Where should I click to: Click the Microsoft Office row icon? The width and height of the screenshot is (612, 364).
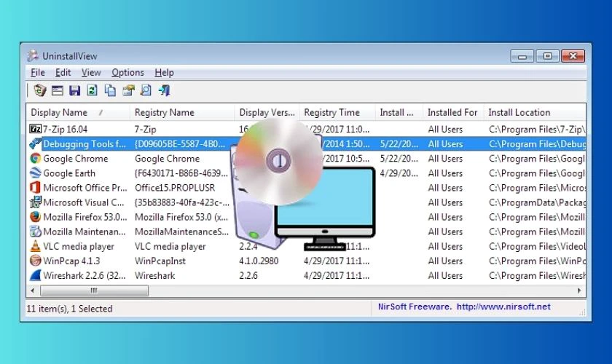pos(35,187)
